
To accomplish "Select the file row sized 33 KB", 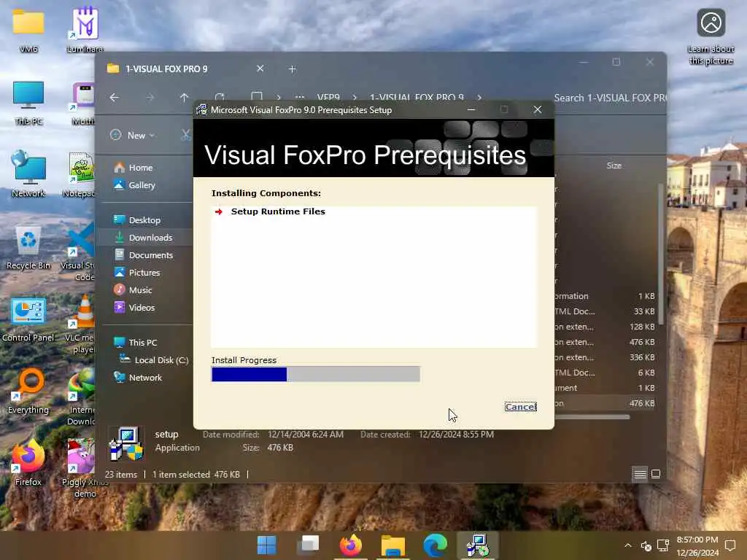I will (x=605, y=311).
